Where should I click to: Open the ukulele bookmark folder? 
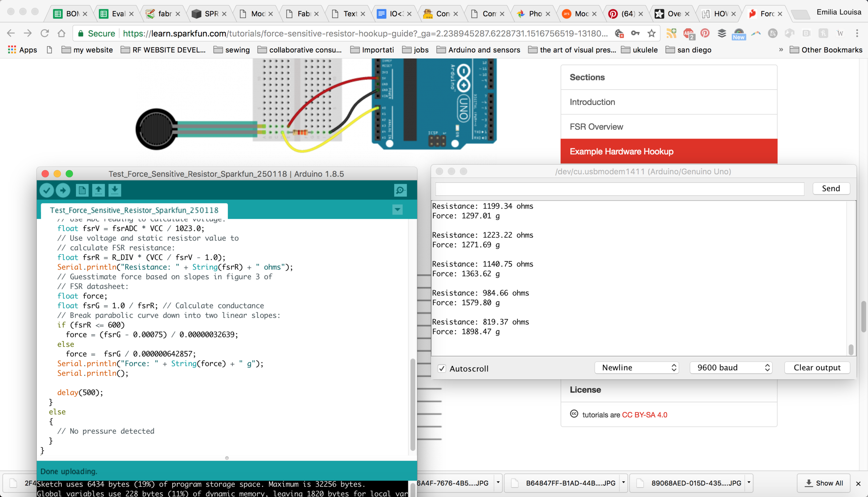tap(639, 50)
